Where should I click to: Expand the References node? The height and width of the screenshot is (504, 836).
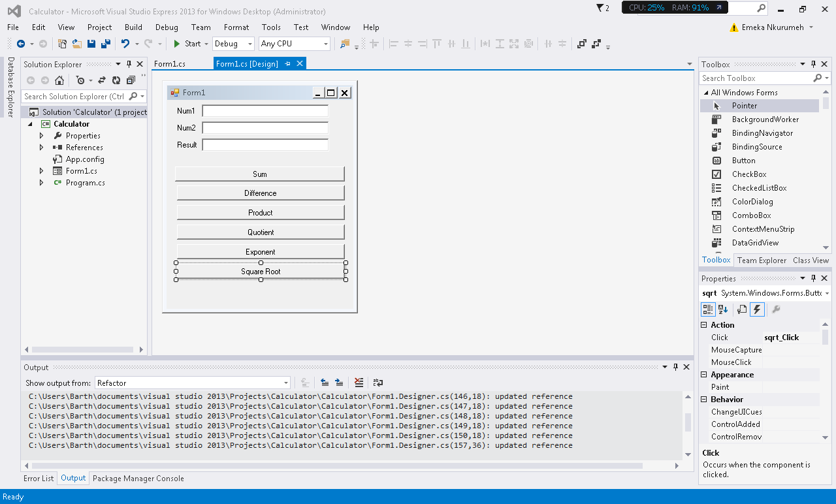pyautogui.click(x=41, y=148)
